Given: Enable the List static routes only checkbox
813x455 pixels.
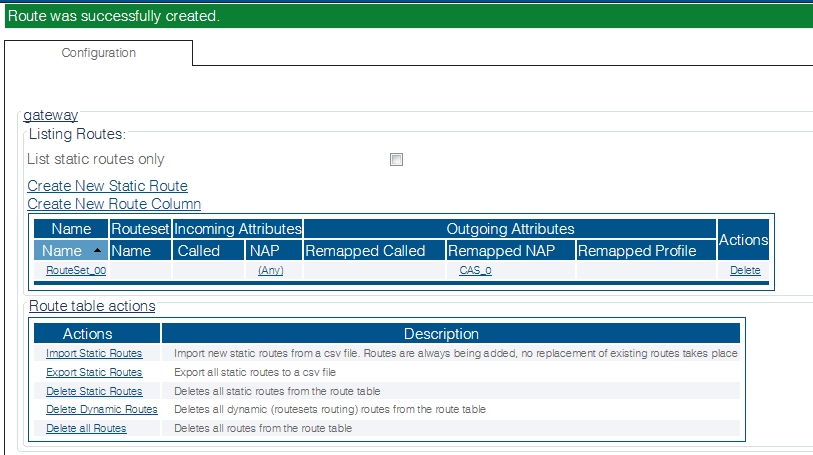Looking at the screenshot, I should coord(396,160).
